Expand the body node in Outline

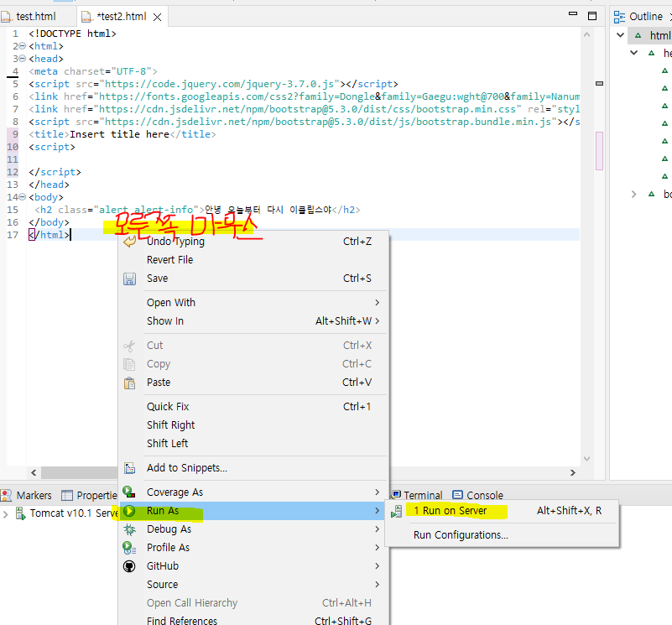634,194
